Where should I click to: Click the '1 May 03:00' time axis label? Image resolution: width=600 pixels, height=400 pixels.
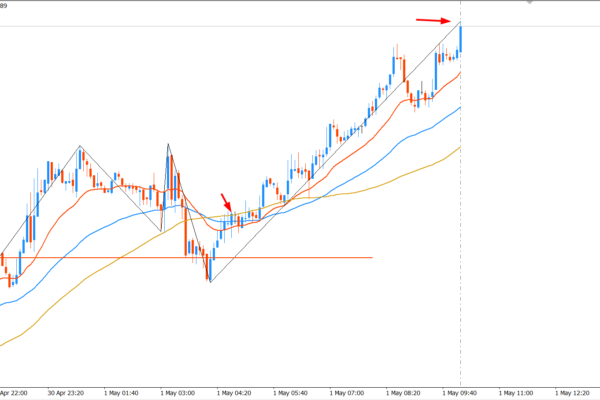coord(178,393)
